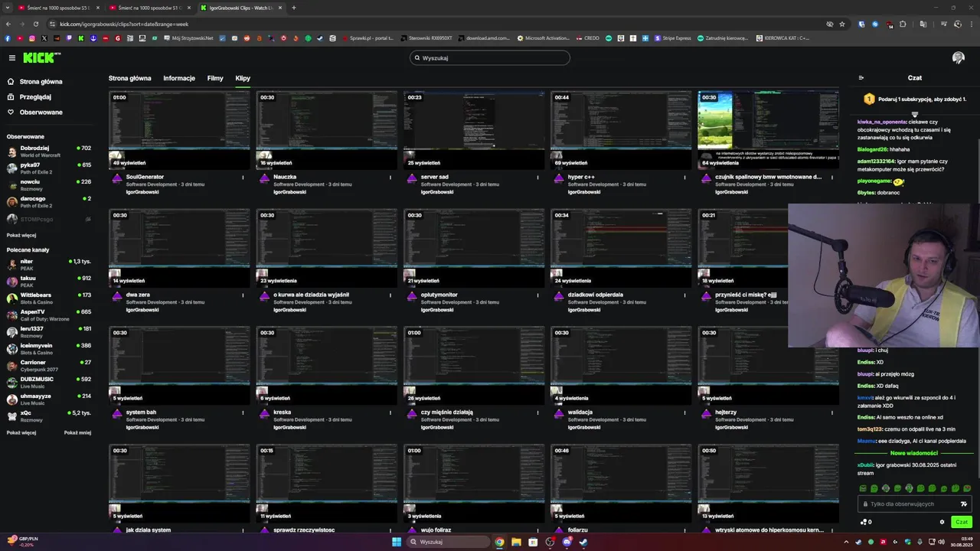Open the emote picker icon in chat input
980x551 pixels.
coord(963,504)
